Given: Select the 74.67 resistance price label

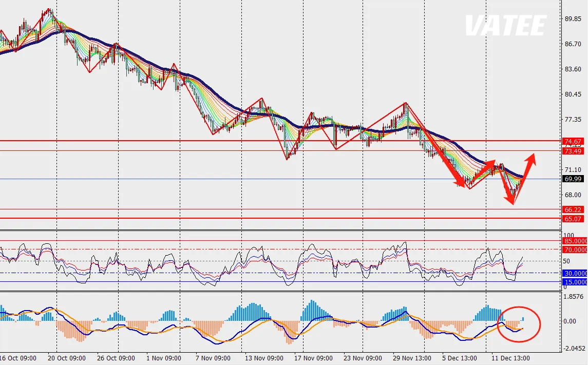Looking at the screenshot, I should tap(573, 141).
